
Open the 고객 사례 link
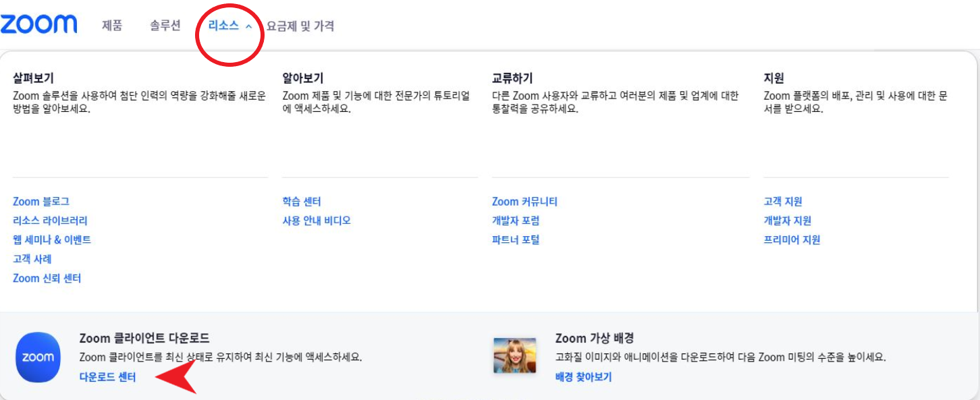tap(32, 259)
